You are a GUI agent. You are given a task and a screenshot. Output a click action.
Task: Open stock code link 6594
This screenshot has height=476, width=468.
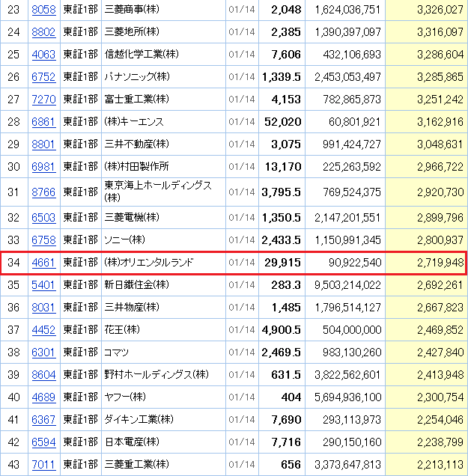coord(43,442)
